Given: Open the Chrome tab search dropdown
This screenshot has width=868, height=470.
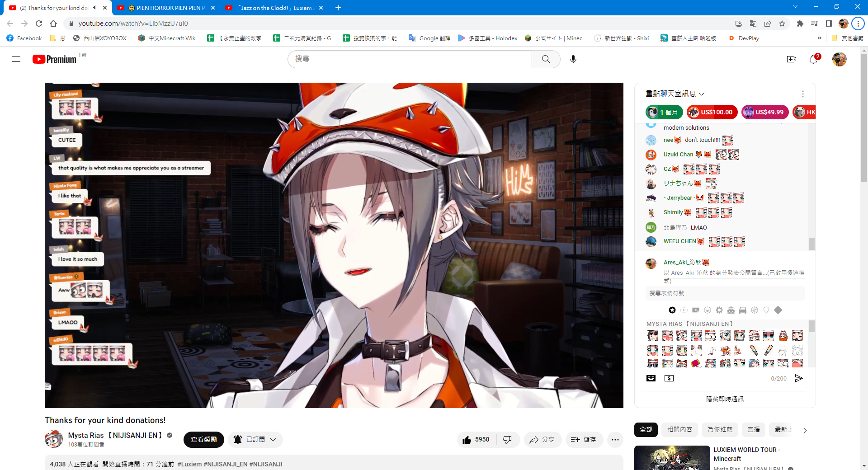Looking at the screenshot, I should pos(795,7).
